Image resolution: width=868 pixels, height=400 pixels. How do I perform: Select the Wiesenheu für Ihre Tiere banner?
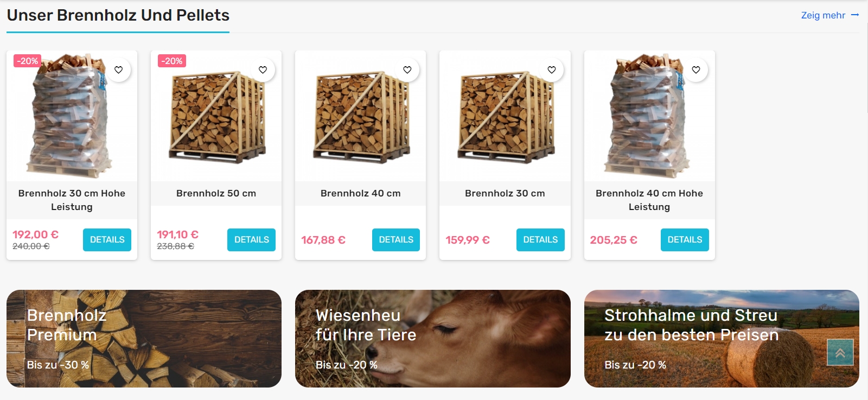(433, 339)
